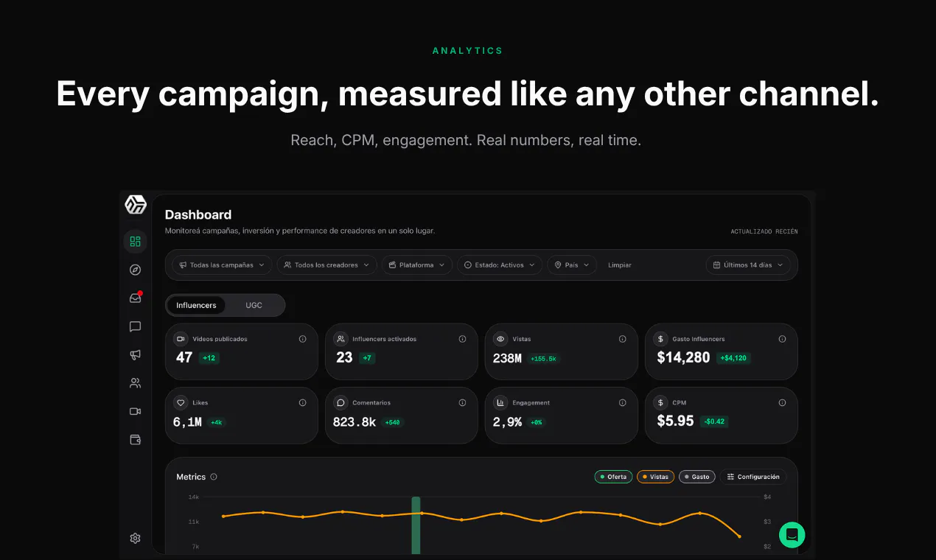Click the eye icon on Vistas card
The image size is (936, 560).
click(x=500, y=339)
